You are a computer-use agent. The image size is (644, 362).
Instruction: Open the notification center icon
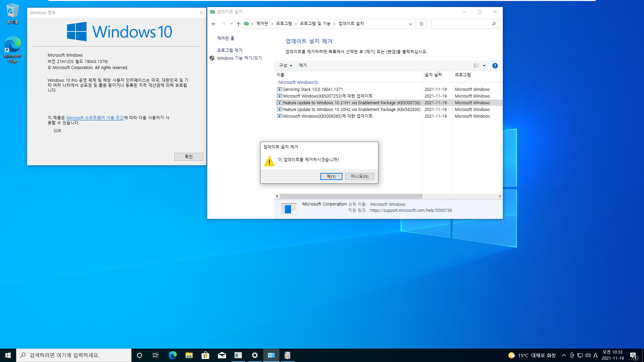click(633, 355)
